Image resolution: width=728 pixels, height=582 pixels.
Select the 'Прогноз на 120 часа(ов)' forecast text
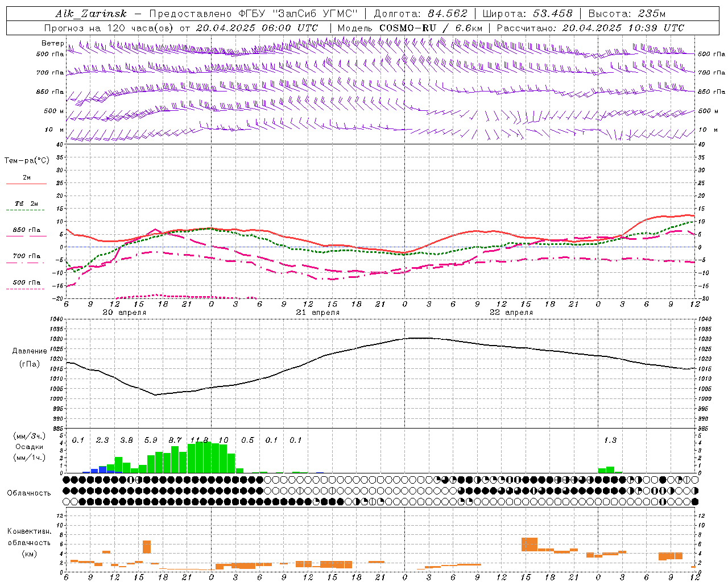point(109,28)
